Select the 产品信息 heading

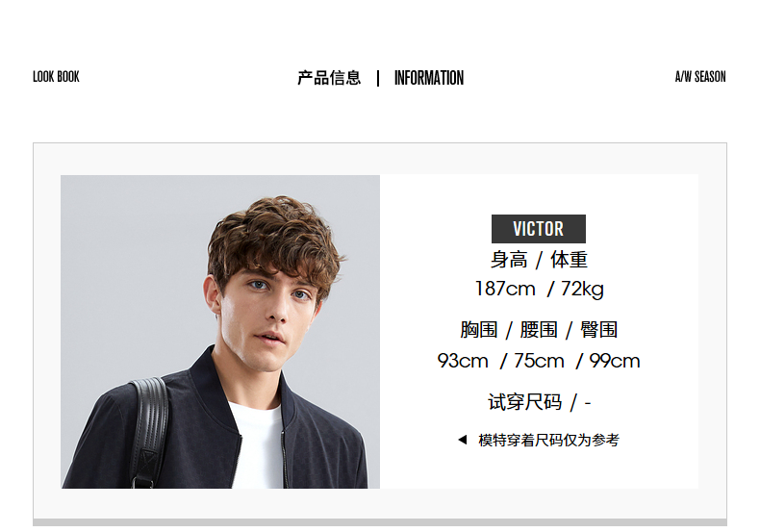tap(329, 78)
